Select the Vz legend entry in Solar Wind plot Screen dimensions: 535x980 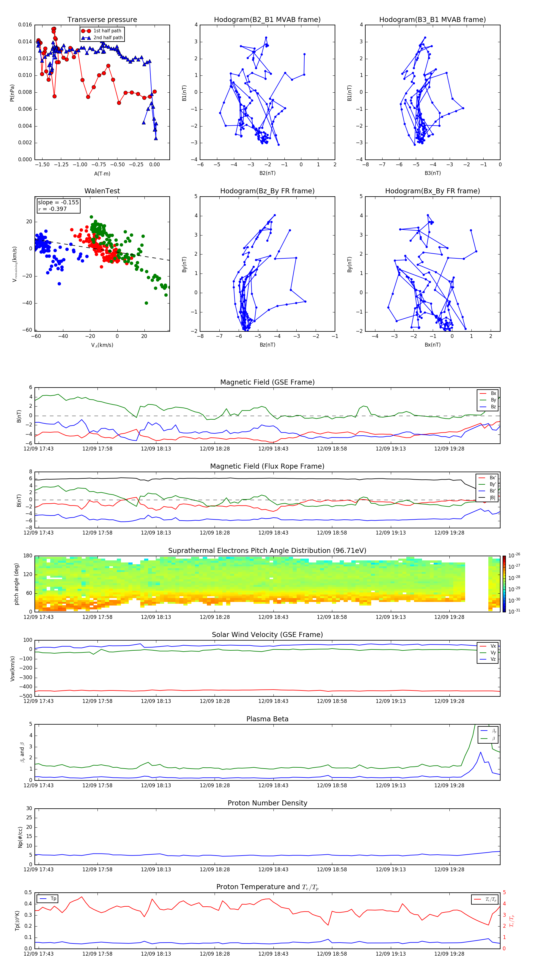point(488,659)
